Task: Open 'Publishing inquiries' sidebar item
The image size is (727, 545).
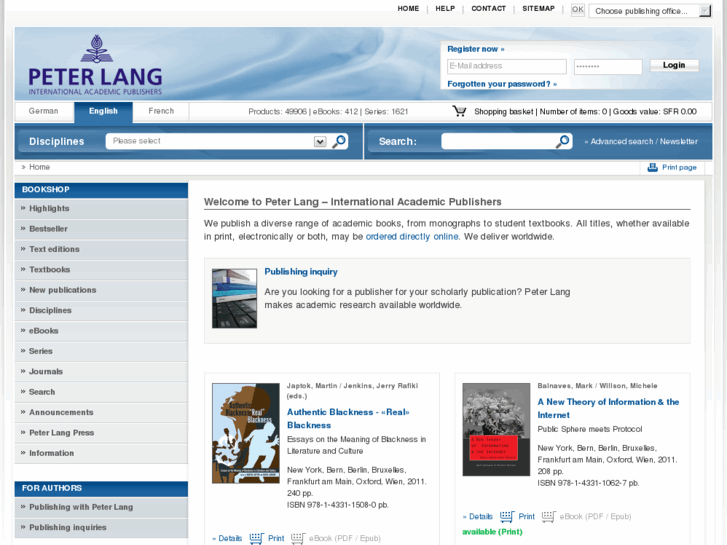Action: [101, 528]
